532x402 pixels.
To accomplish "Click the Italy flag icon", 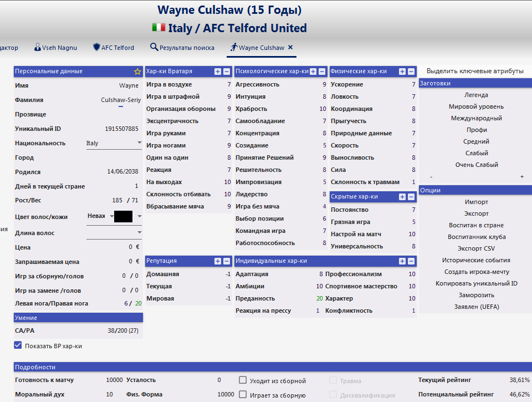I will point(158,27).
